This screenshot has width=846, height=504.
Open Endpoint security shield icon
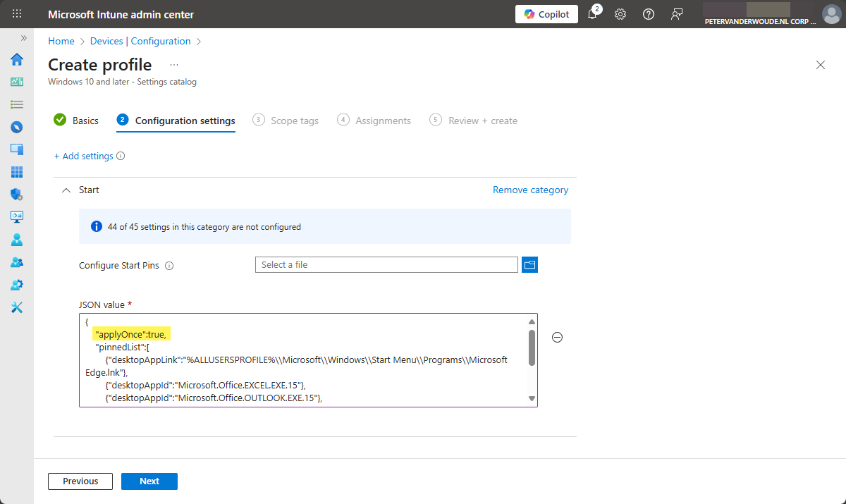pos(17,195)
